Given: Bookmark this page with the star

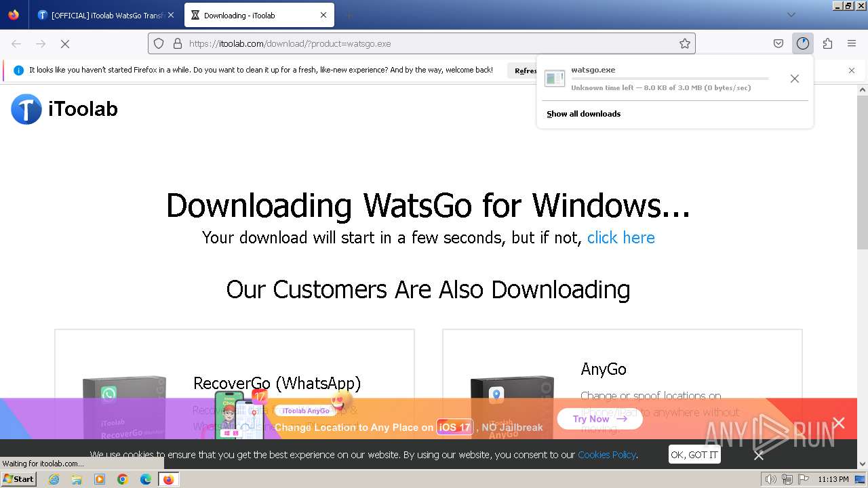Looking at the screenshot, I should [x=685, y=43].
